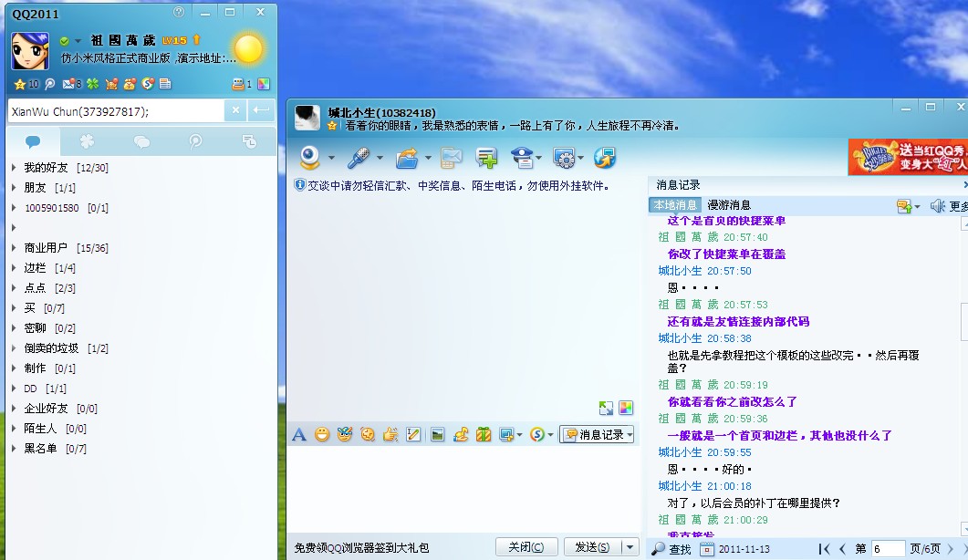
Task: Click the user avatar in QQ main panel
Action: (x=29, y=51)
